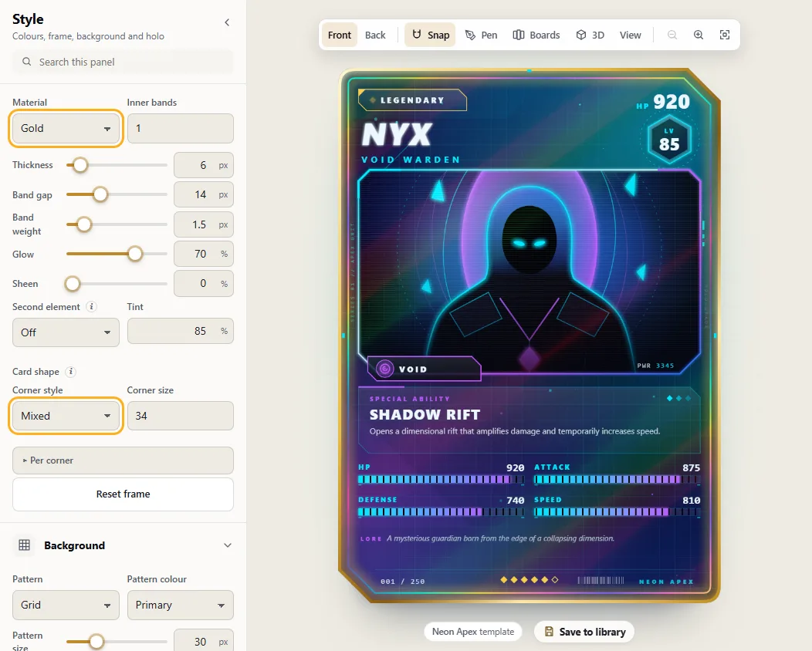The image size is (812, 651).
Task: Open the Material dropdown
Action: (66, 128)
